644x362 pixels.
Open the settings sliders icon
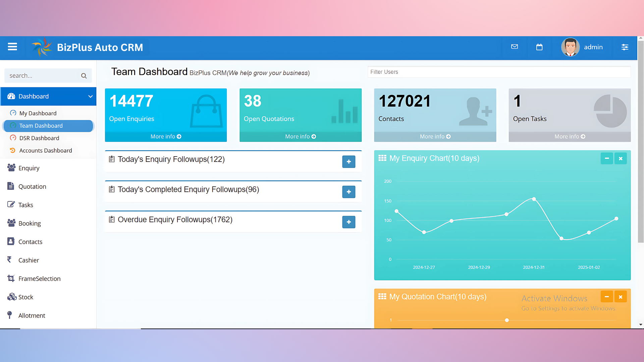tap(625, 47)
